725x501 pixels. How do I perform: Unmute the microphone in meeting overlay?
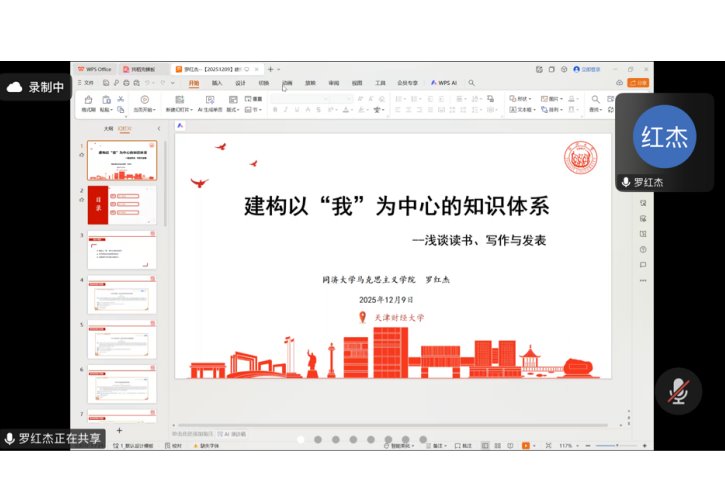coord(679,389)
